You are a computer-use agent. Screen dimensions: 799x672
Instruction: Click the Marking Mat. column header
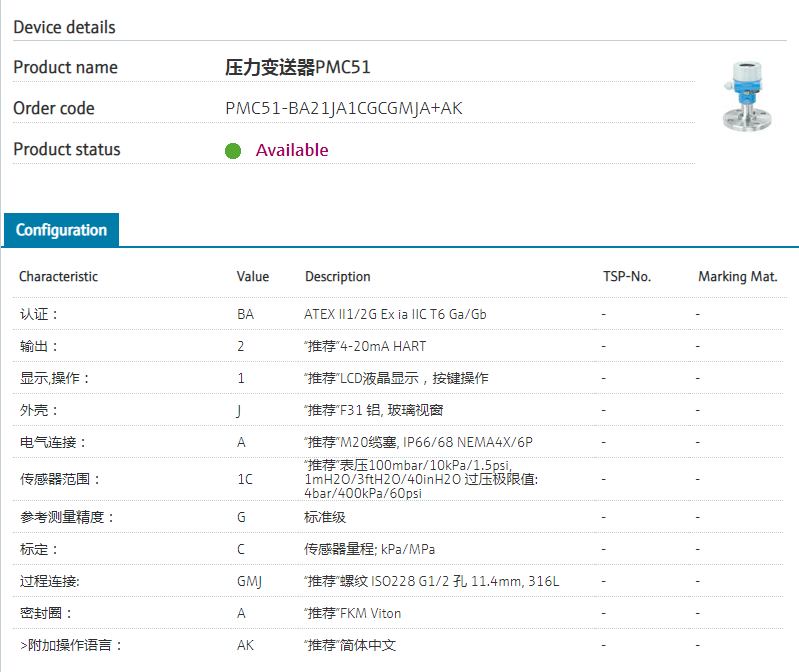tap(737, 276)
